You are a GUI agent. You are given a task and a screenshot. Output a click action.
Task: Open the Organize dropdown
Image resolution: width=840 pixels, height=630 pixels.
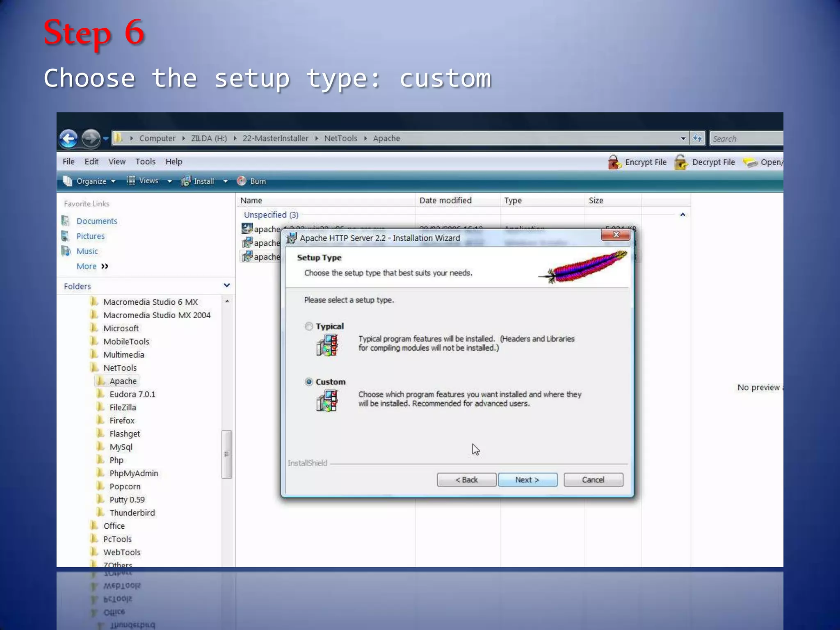coord(89,181)
